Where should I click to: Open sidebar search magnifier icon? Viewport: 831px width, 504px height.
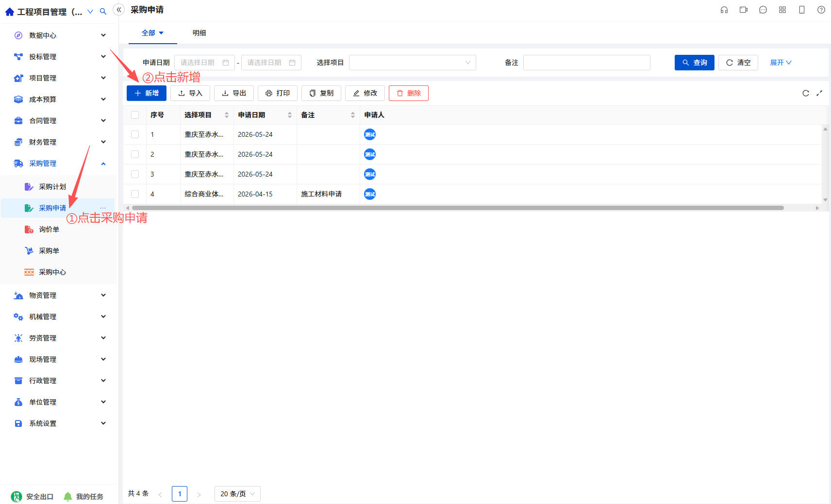(103, 11)
